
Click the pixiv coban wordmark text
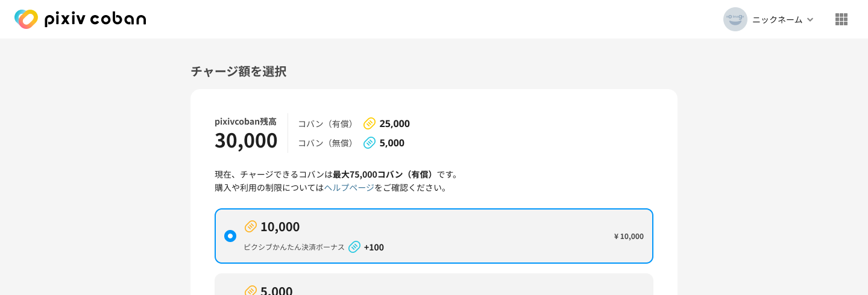(95, 19)
